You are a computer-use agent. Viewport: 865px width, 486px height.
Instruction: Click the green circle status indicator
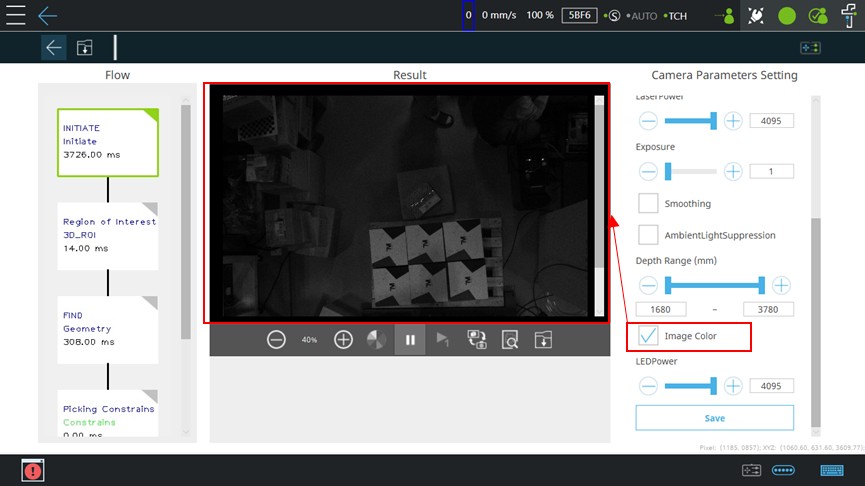point(787,16)
